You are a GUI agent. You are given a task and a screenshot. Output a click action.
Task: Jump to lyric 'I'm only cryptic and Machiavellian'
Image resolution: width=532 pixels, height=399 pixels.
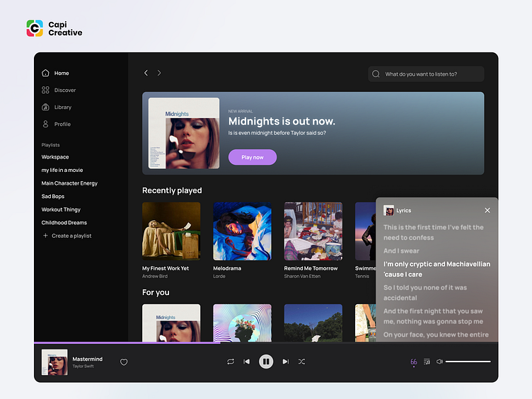437,265
